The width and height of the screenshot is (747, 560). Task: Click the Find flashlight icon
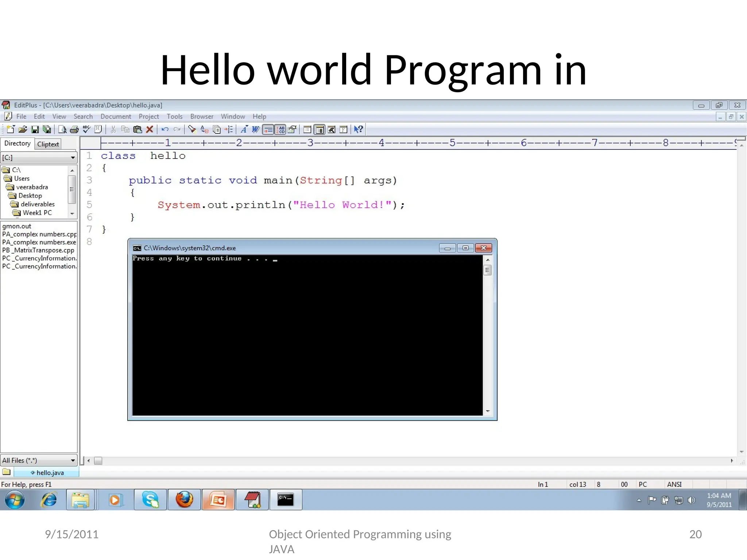point(192,129)
